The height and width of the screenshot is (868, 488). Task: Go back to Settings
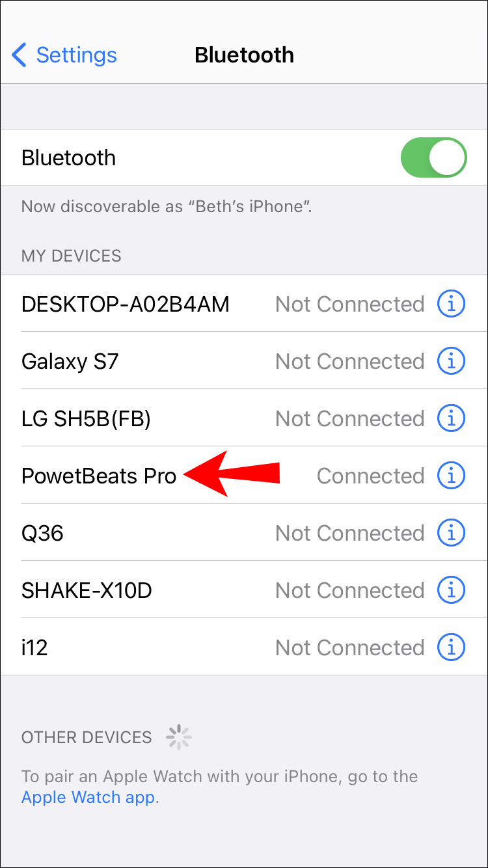coord(64,55)
